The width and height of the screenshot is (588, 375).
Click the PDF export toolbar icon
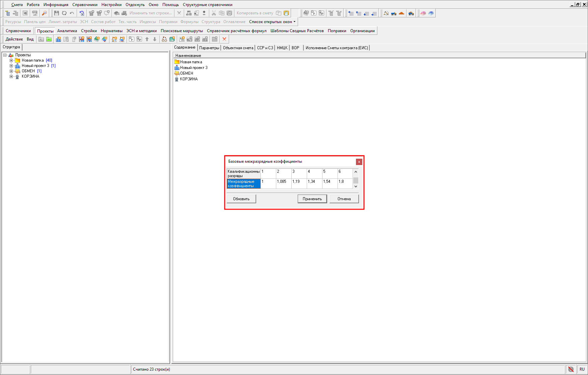[34, 13]
